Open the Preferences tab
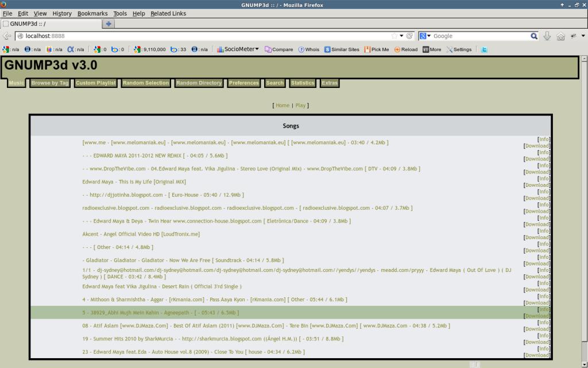588x368 pixels. (x=243, y=83)
